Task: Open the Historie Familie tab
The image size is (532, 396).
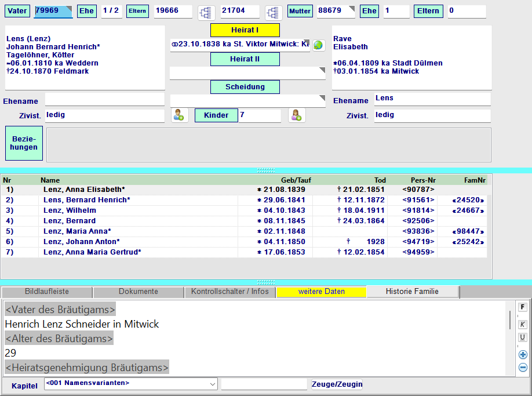Action: coord(412,292)
